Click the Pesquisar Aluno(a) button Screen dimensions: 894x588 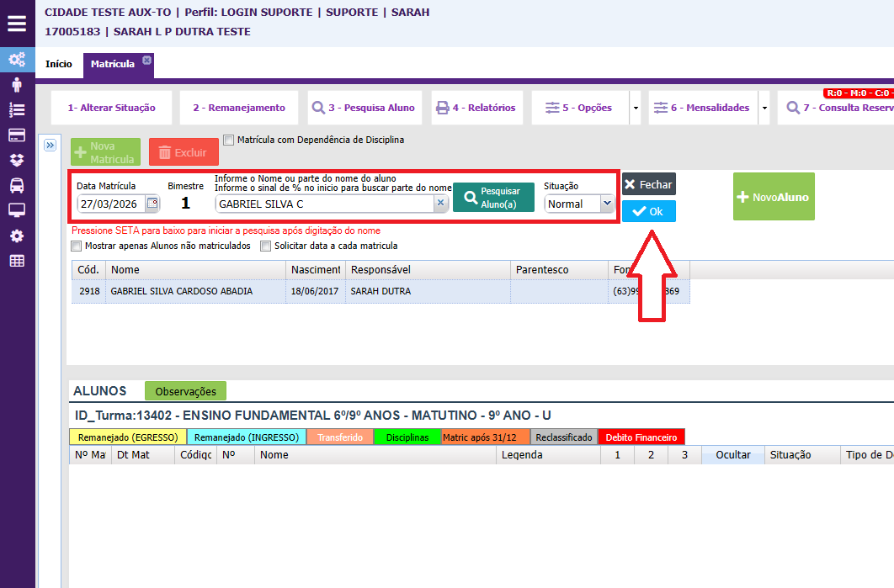pyautogui.click(x=493, y=197)
